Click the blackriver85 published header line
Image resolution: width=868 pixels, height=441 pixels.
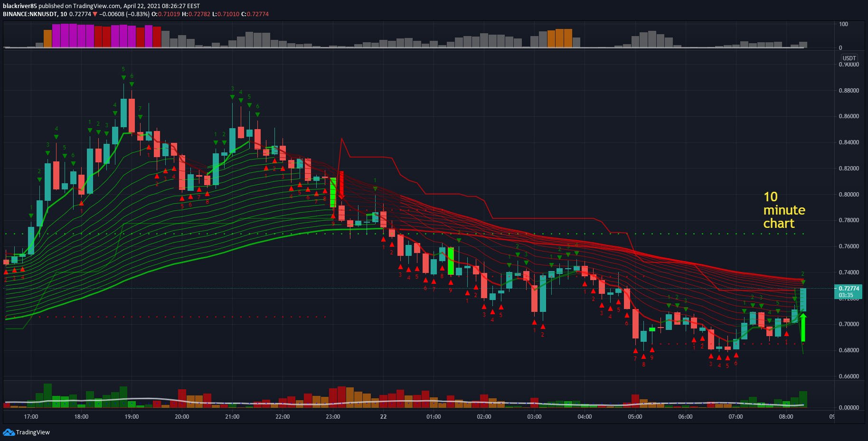tap(101, 6)
